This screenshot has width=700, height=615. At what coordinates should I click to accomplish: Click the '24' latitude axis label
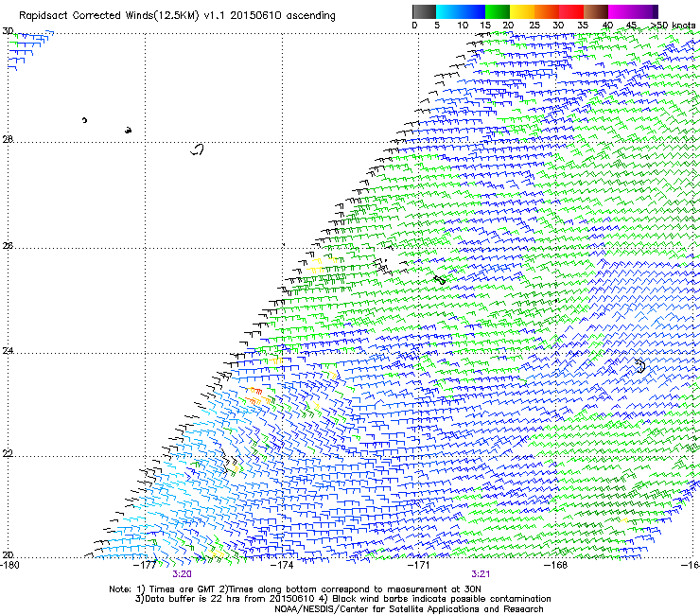(x=8, y=351)
